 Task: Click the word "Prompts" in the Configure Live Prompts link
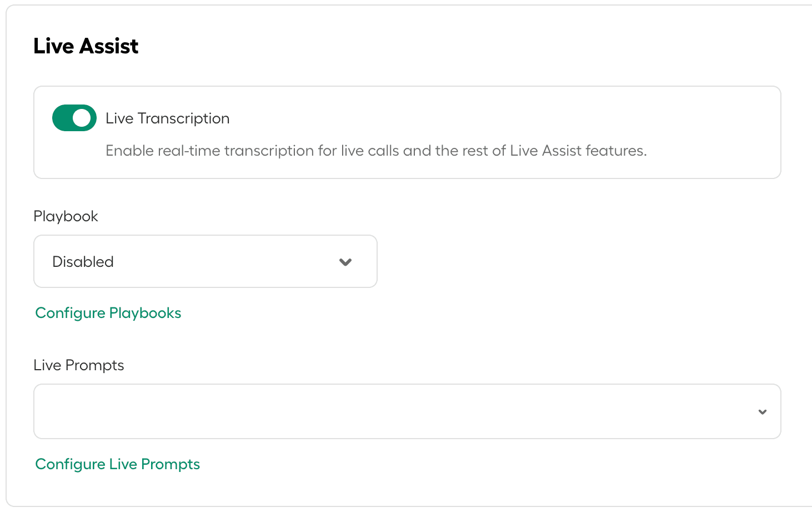tap(170, 464)
